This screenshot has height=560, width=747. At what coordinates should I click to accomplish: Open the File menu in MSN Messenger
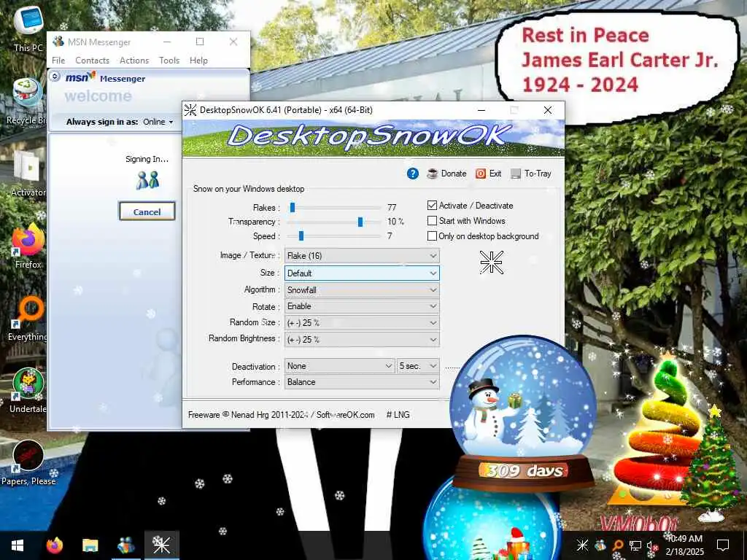click(58, 61)
